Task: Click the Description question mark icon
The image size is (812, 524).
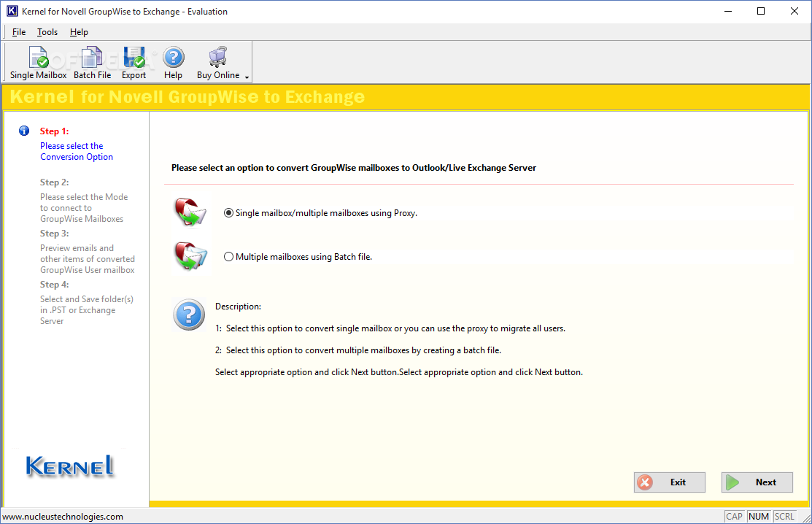Action: 189,315
